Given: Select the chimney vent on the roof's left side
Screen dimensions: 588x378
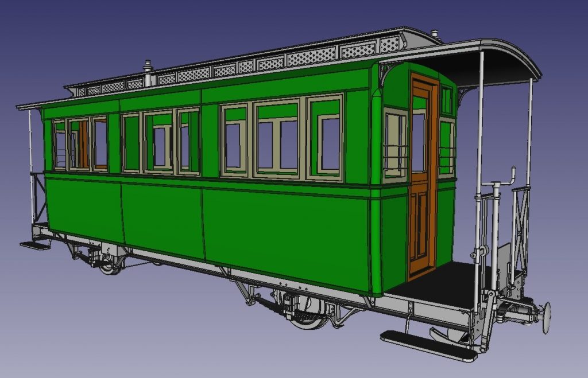Looking at the screenshot, I should [148, 73].
